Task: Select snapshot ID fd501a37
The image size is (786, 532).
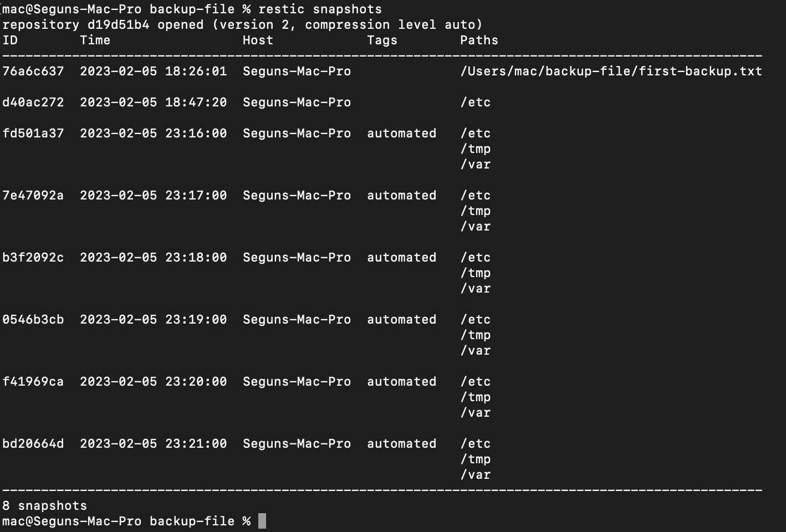Action: [33, 134]
